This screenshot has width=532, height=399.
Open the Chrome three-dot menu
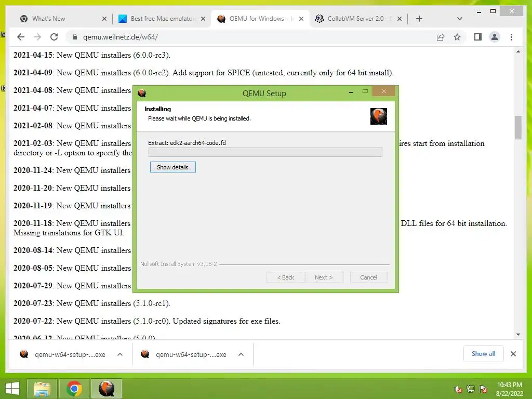(511, 37)
